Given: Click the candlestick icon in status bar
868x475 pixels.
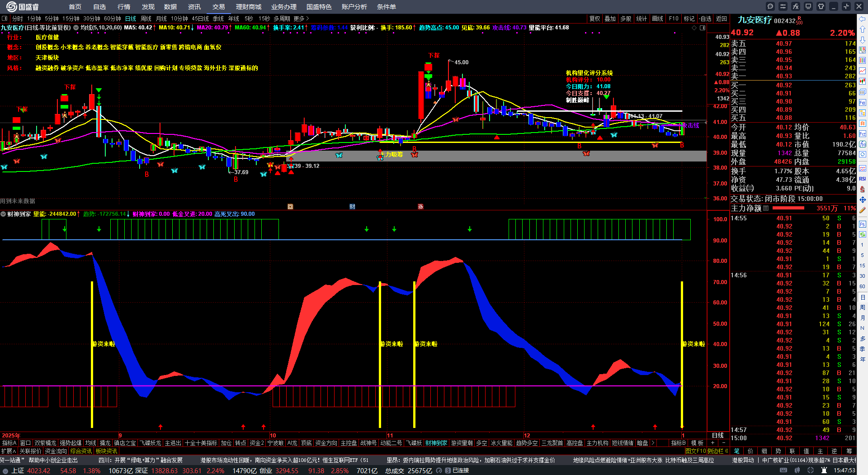Looking at the screenshot, I should coord(796,470).
